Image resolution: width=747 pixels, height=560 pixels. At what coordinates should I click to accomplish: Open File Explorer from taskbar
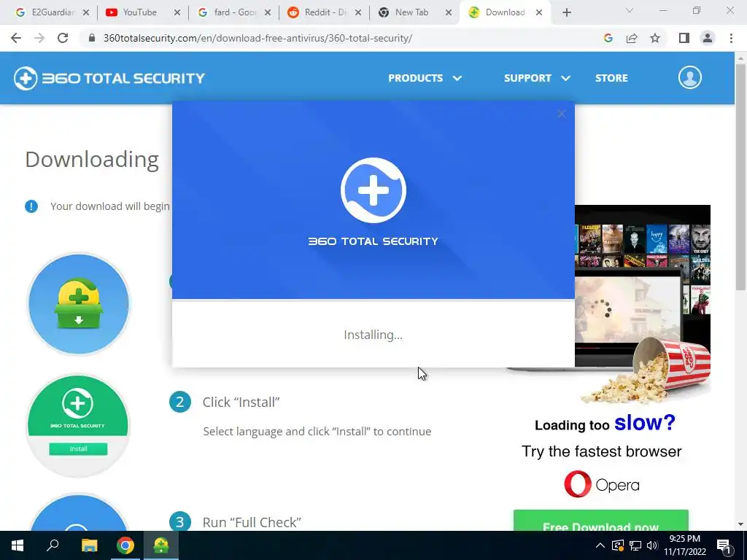click(x=89, y=545)
